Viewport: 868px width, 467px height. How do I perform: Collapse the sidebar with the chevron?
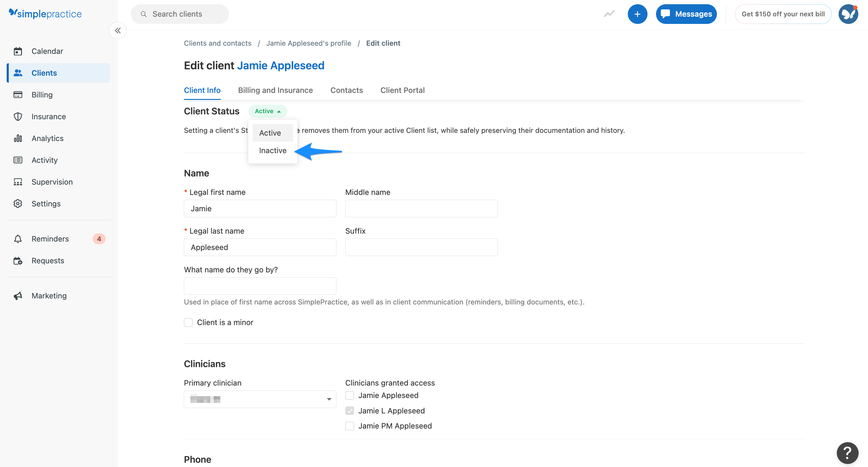[x=118, y=30]
